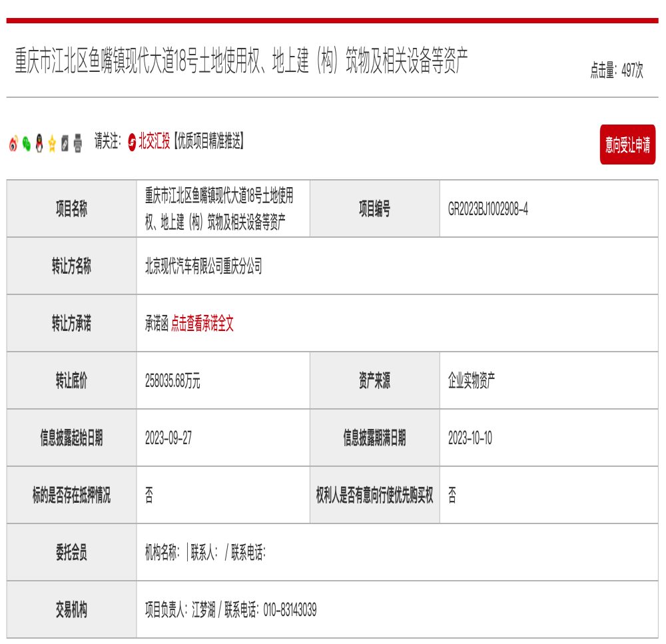Click the project name value in the table
The height and width of the screenshot is (644, 666).
[219, 208]
